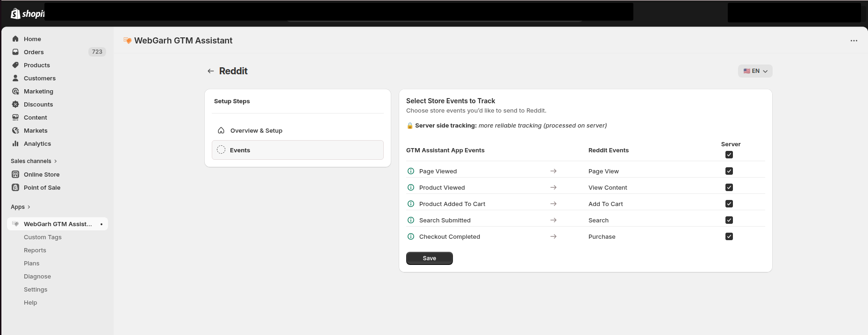The height and width of the screenshot is (335, 868).
Task: Open Custom Tags submenu item
Action: coord(43,237)
